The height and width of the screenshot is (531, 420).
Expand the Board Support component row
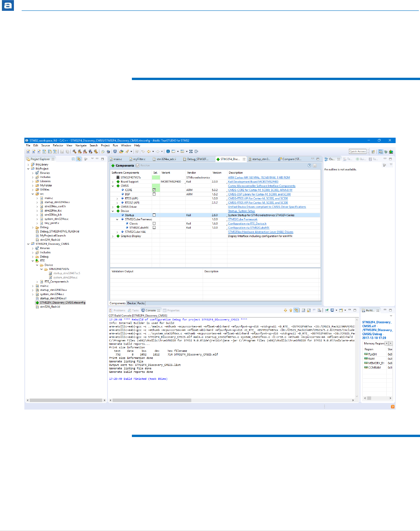click(x=113, y=182)
